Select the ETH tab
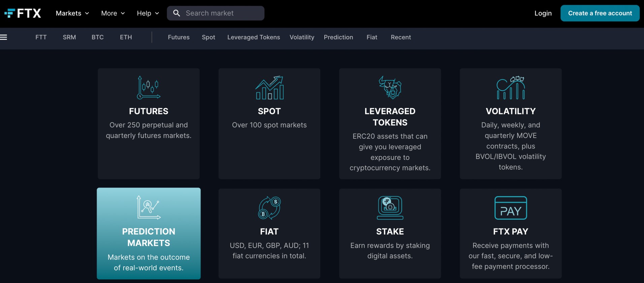Viewport: 644px width, 283px height. (126, 37)
